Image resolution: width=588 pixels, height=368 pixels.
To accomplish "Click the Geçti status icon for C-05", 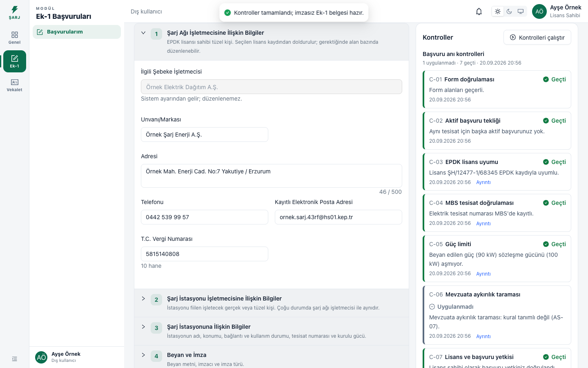I will pos(546,244).
